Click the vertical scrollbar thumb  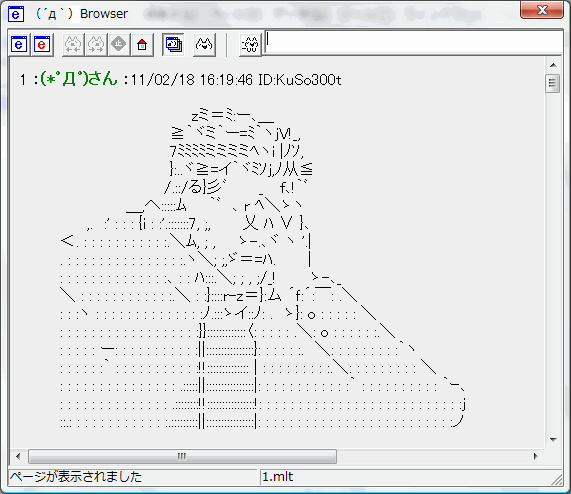tap(553, 83)
